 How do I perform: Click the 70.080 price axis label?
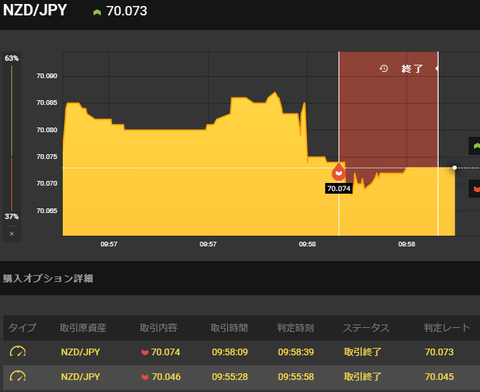(47, 130)
